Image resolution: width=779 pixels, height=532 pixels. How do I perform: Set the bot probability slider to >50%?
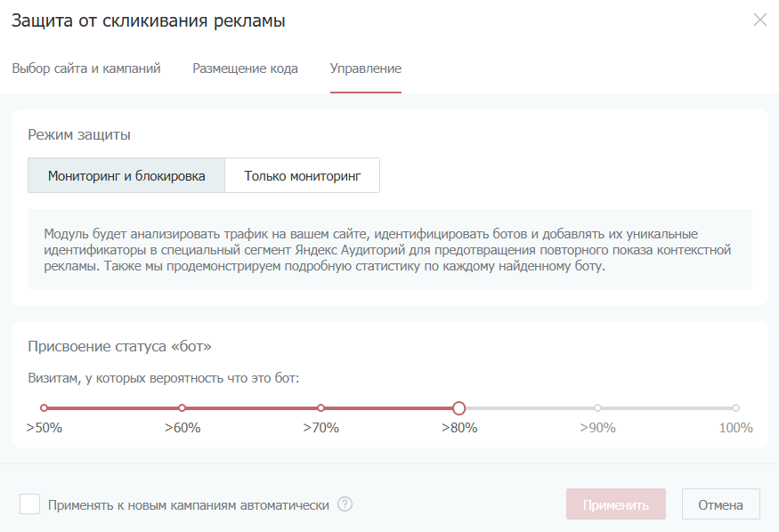click(x=45, y=408)
